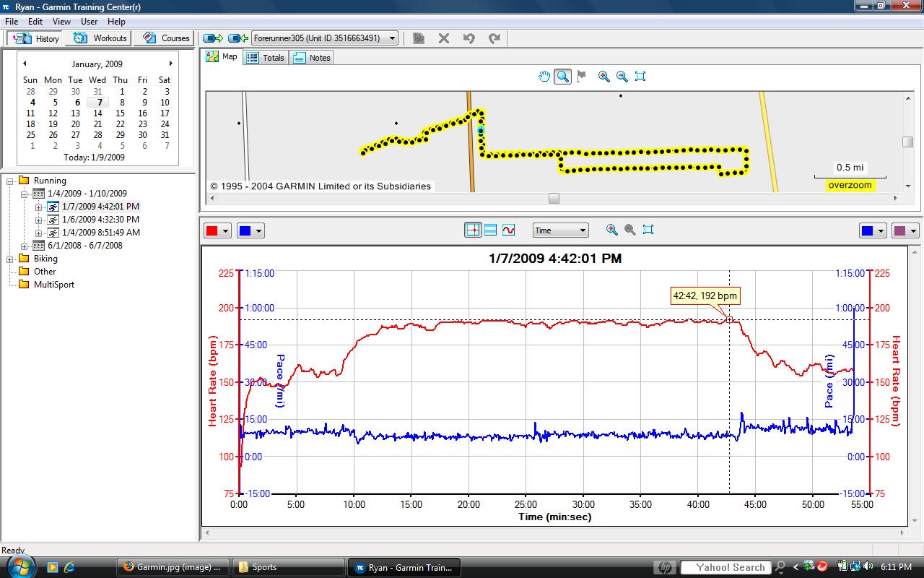Click the map horizontal scrollbar thumb
Screen dimensions: 924x578
point(554,197)
